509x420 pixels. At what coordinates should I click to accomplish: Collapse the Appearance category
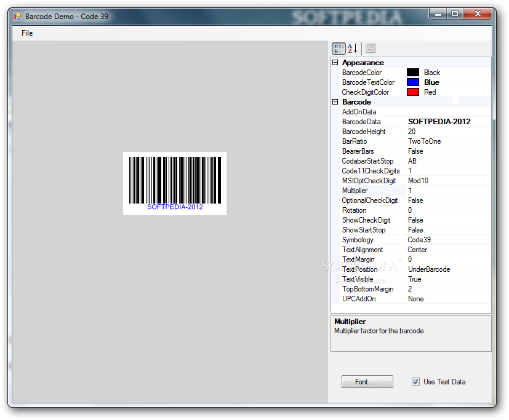point(335,63)
